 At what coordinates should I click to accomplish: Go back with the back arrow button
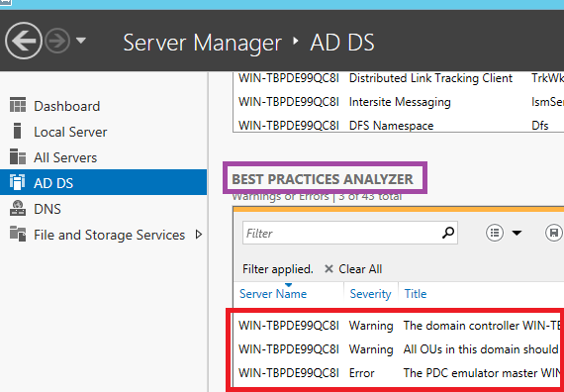pos(24,41)
